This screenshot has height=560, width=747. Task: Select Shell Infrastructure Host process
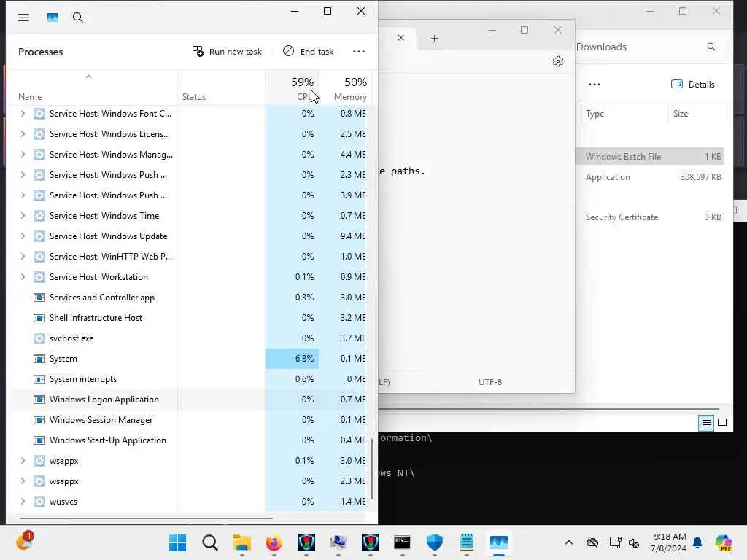click(189, 318)
